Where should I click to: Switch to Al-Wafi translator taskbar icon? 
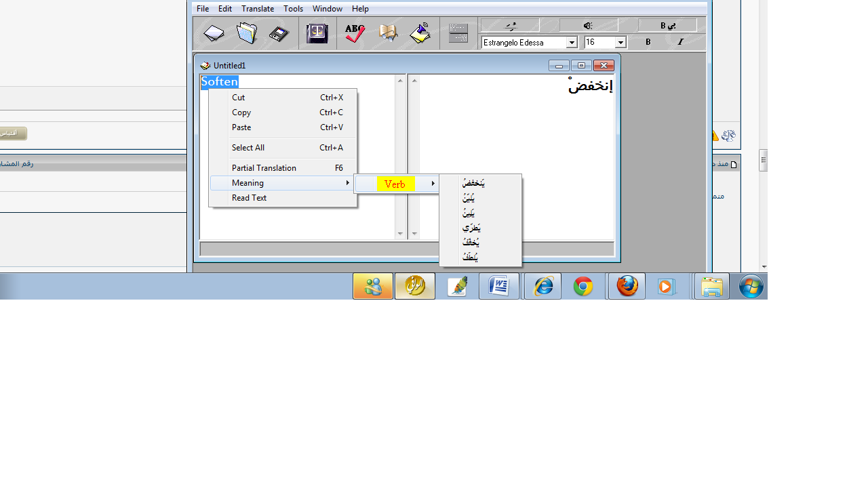415,286
